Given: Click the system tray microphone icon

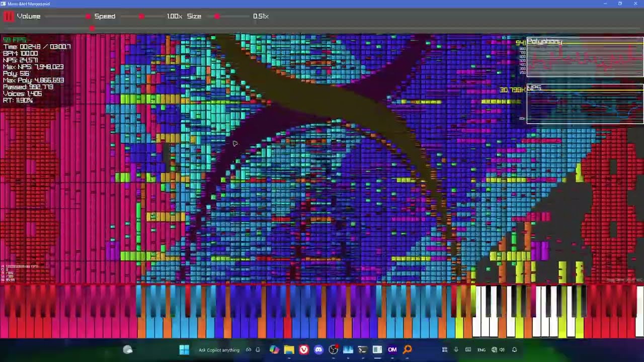Looking at the screenshot, I should (456, 350).
